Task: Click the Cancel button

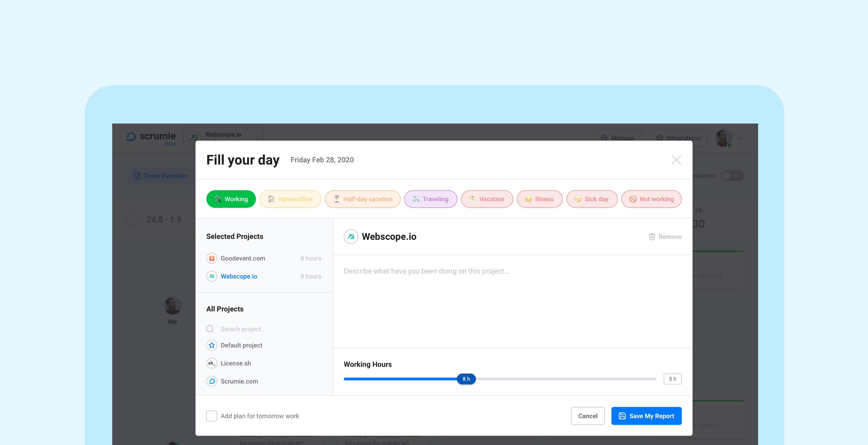Action: click(588, 416)
